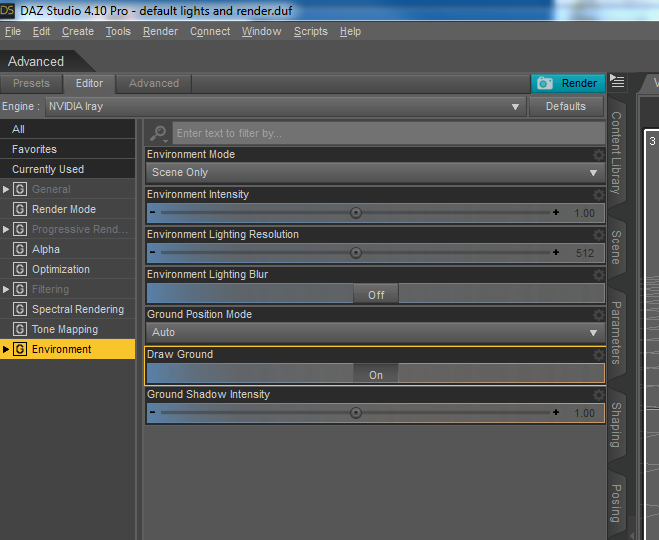659x540 pixels.
Task: Increase Environment Lighting Resolution with plus
Action: (x=556, y=253)
